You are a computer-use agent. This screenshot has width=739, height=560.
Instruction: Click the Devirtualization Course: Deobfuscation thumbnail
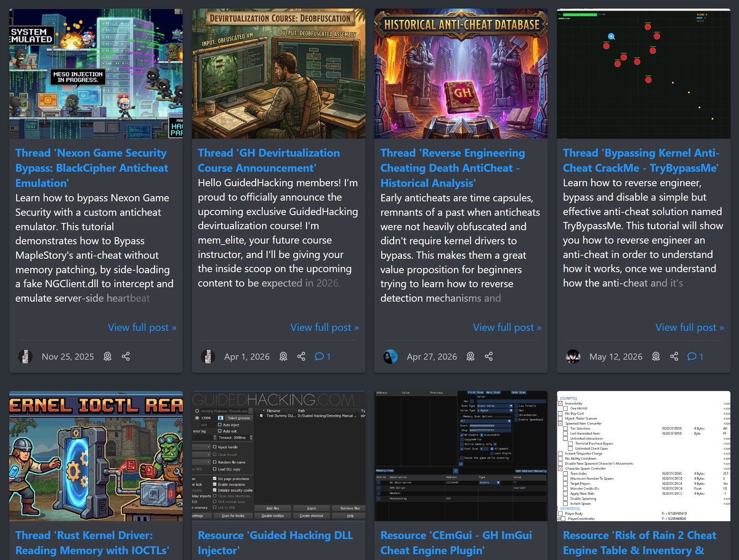tap(278, 73)
